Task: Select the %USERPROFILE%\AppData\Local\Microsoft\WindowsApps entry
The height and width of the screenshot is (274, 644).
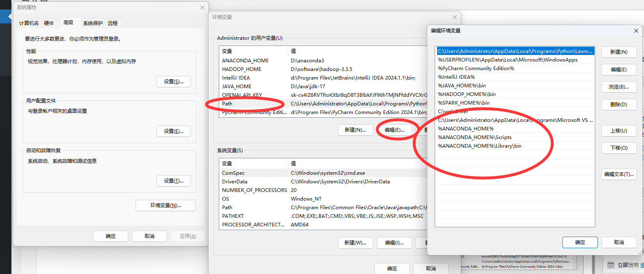Action: tap(515, 60)
